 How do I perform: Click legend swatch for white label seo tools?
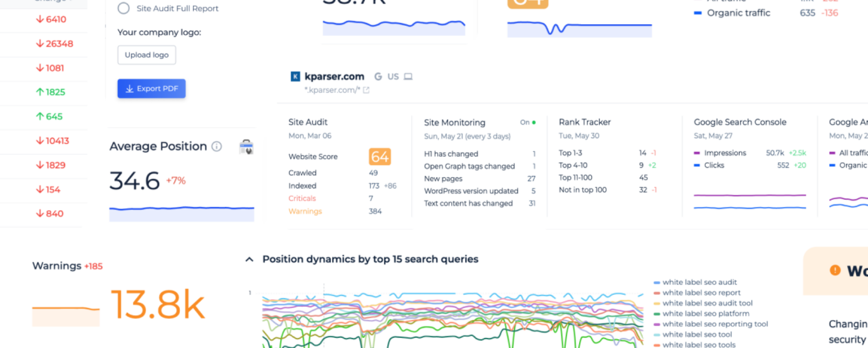click(x=657, y=345)
